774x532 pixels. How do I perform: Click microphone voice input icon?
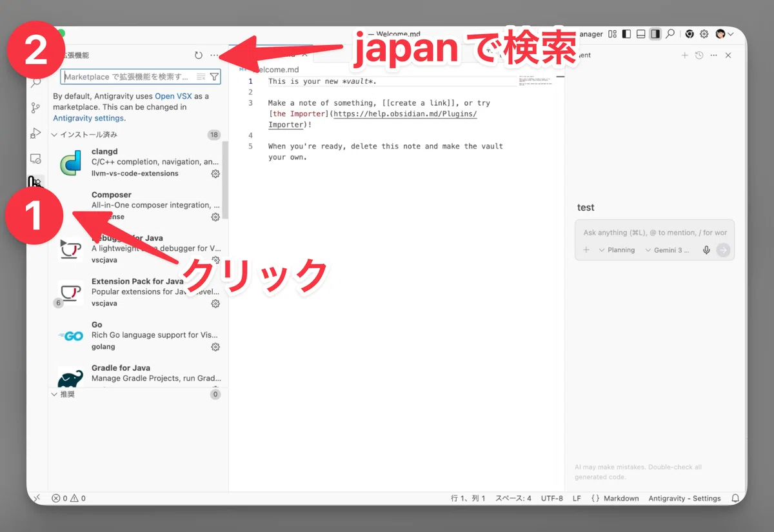point(706,250)
